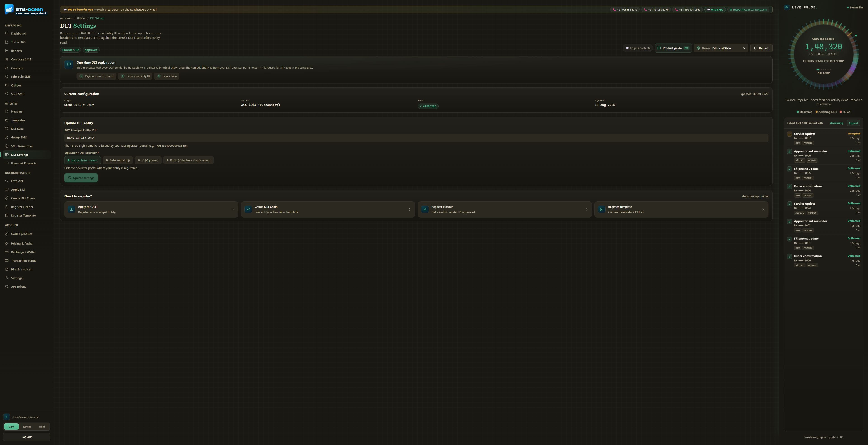Click the Create DLT Chain link icon in sidebar
The height and width of the screenshot is (445, 868).
point(7,198)
